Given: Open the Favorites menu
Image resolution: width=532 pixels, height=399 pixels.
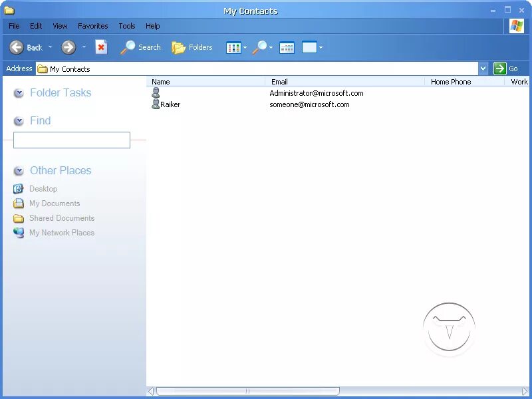Looking at the screenshot, I should click(92, 26).
